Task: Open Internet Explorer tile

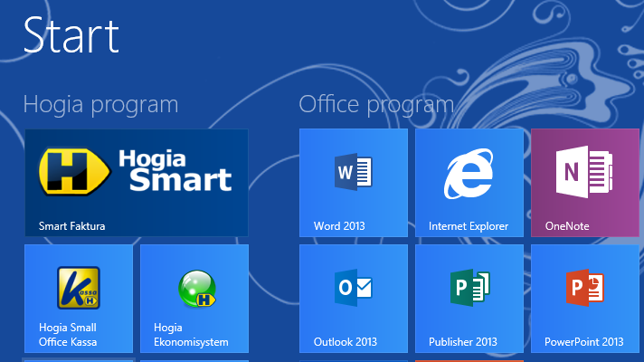Action: pos(469,183)
